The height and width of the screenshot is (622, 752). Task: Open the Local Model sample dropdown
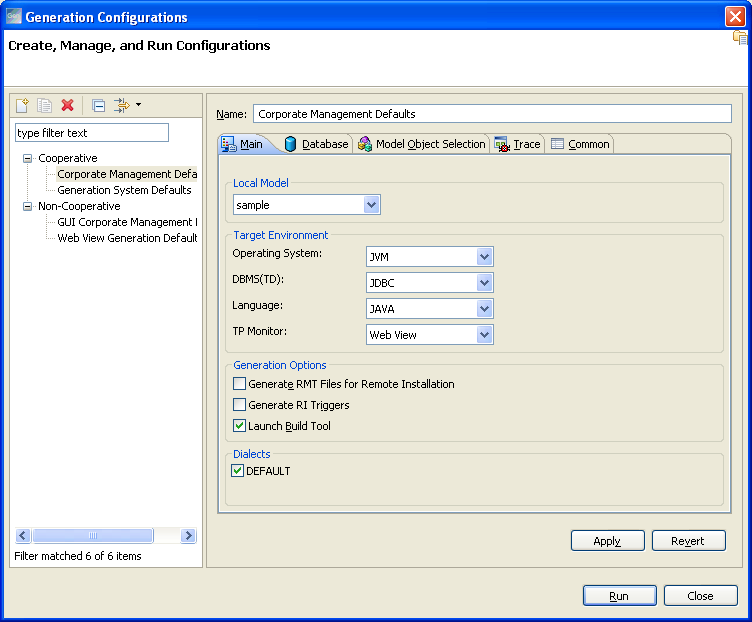click(371, 205)
